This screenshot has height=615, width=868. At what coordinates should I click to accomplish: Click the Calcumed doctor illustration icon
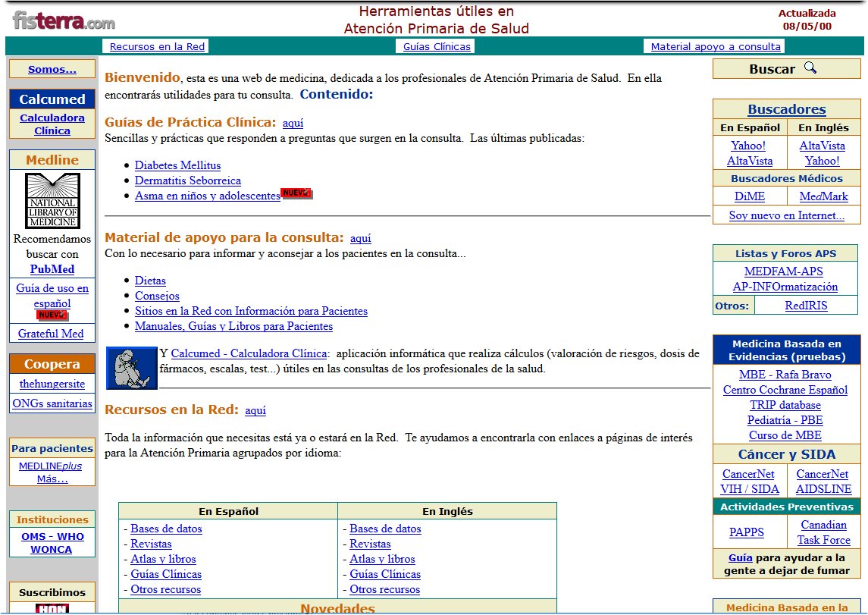(x=131, y=368)
